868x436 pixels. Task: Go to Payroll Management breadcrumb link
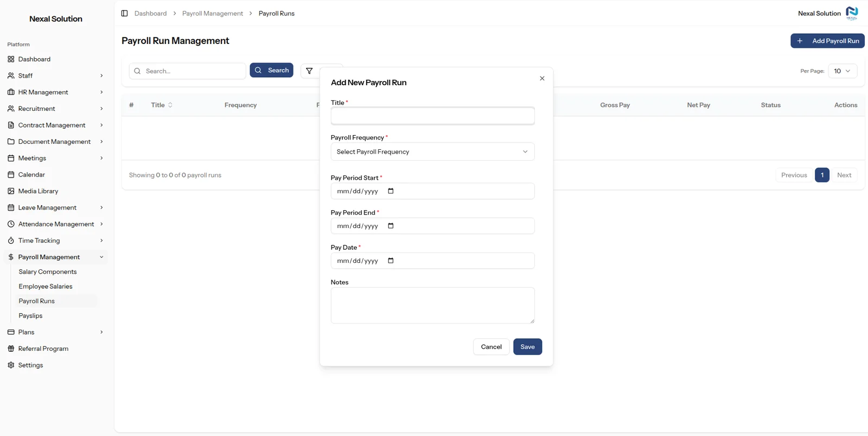213,14
